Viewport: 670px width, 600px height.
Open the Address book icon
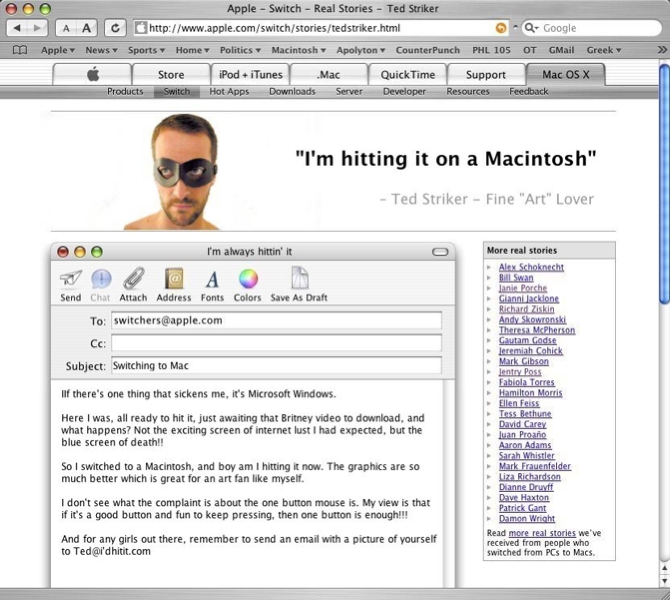(x=173, y=280)
